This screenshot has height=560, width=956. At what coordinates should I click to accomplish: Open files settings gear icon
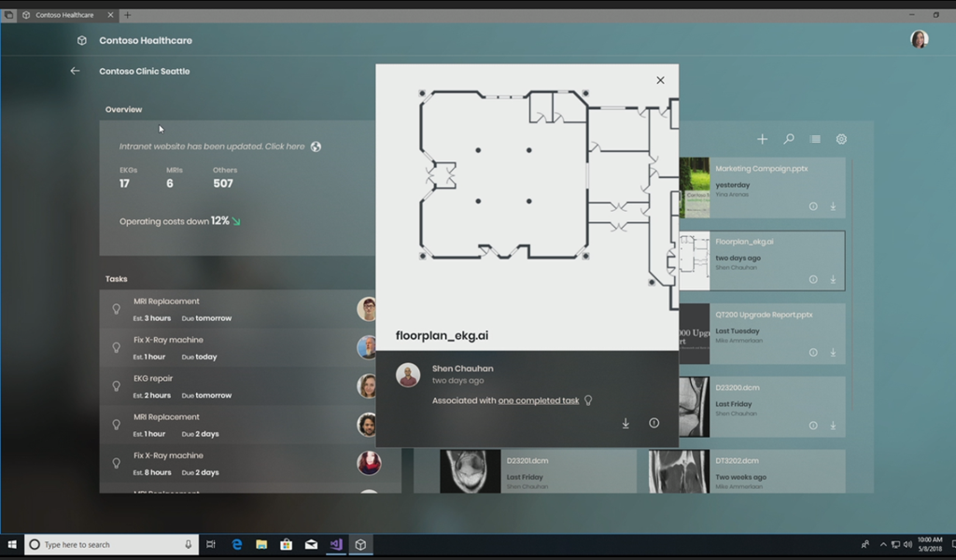click(x=841, y=139)
